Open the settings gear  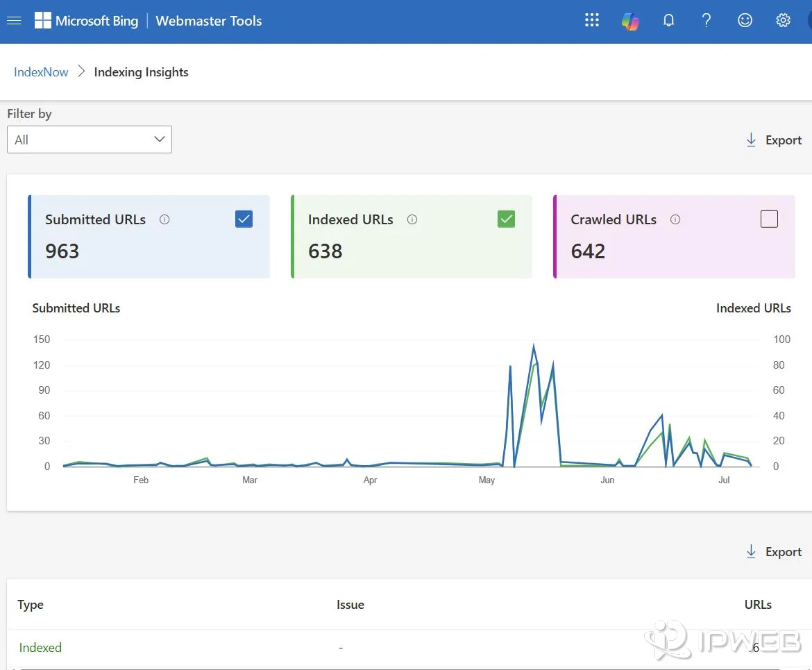pyautogui.click(x=783, y=20)
